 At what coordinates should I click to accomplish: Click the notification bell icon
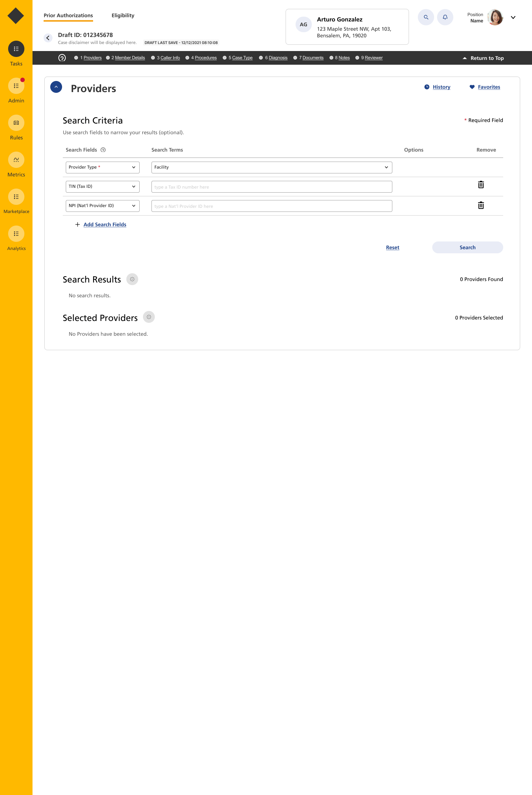445,17
